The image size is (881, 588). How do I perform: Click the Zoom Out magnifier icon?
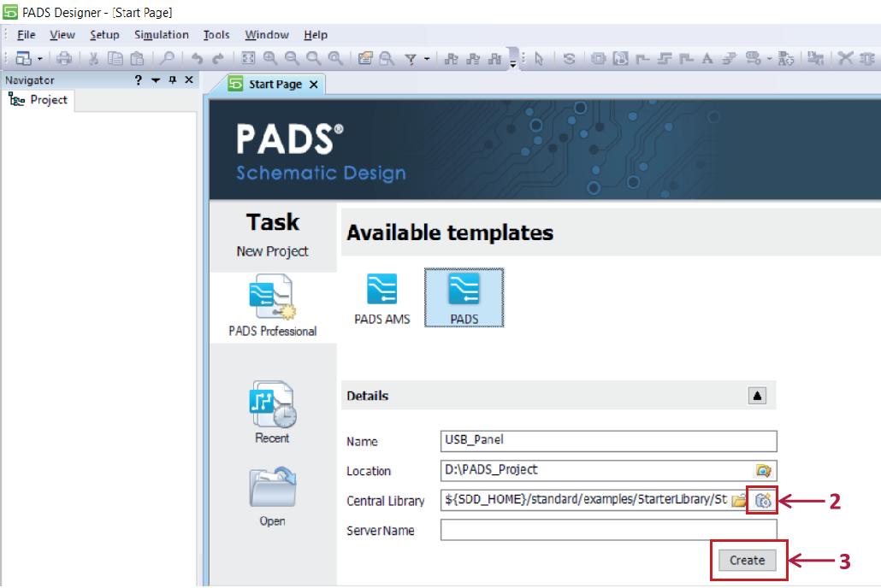(x=292, y=58)
